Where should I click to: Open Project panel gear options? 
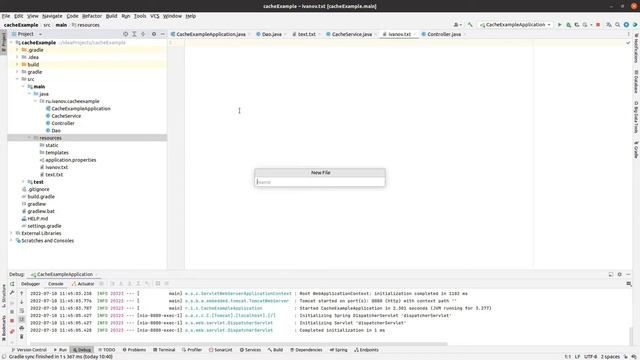(x=154, y=34)
